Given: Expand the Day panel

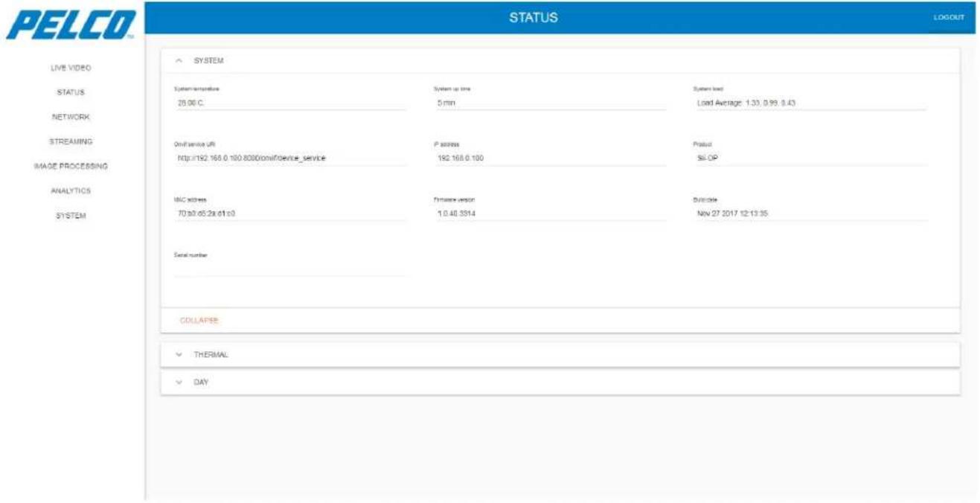Looking at the screenshot, I should [x=560, y=382].
